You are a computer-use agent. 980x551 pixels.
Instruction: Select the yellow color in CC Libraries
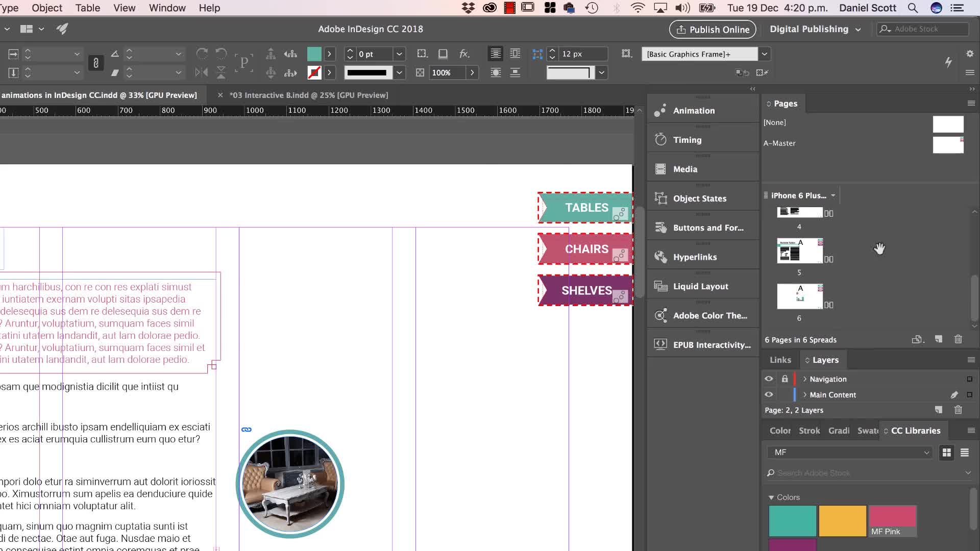pos(843,521)
